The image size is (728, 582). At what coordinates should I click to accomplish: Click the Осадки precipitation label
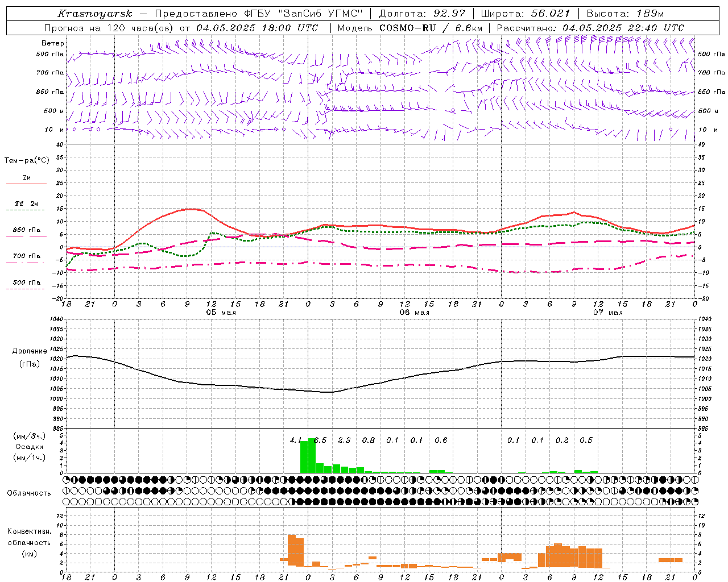pos(29,447)
